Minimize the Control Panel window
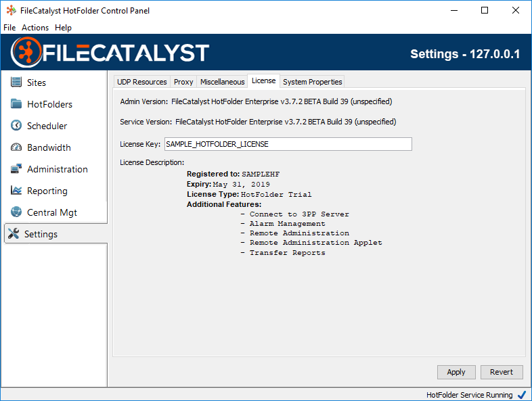Viewport: 532px width, 401px height. 454,11
